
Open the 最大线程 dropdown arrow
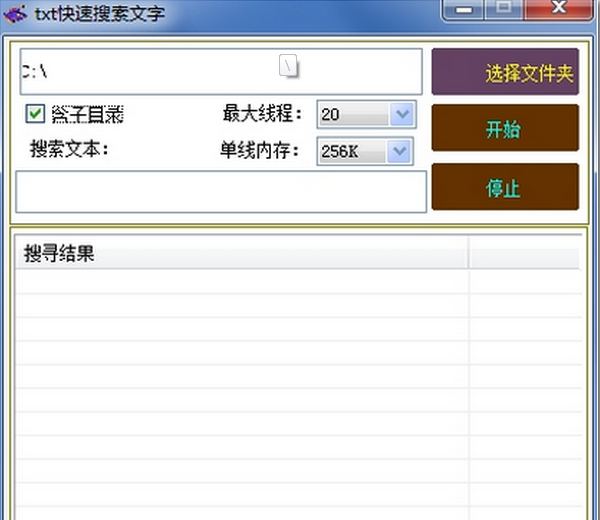[402, 115]
